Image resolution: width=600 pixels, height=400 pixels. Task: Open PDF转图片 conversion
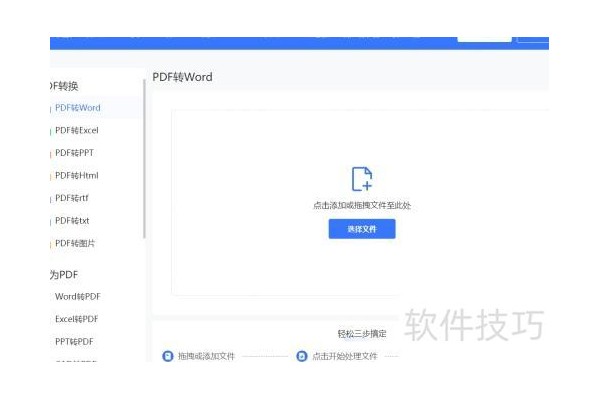click(75, 243)
